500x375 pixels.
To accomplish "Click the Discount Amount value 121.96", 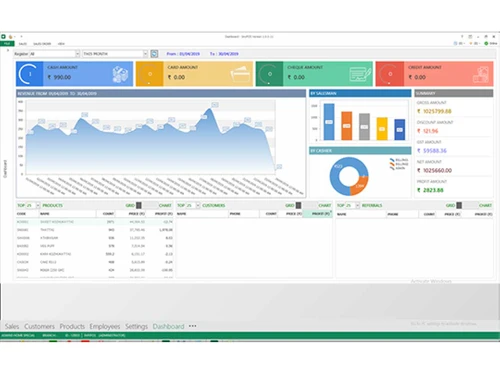I will click(x=430, y=131).
